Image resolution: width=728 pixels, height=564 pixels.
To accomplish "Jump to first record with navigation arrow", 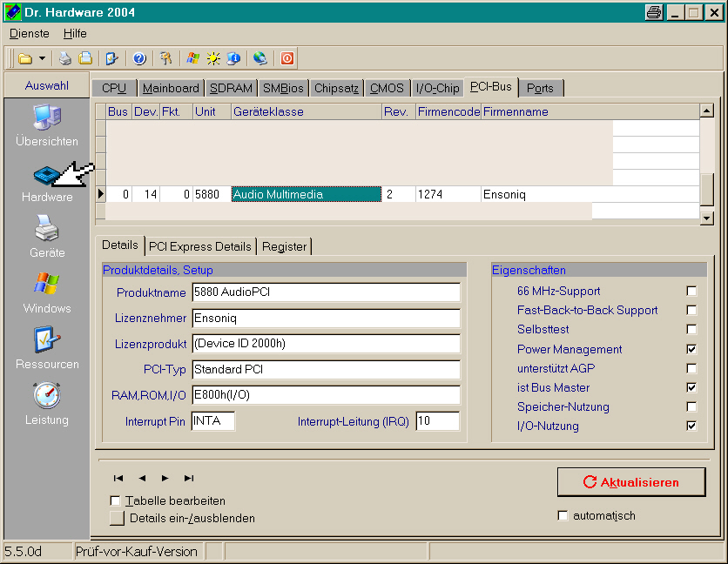I will pos(118,478).
